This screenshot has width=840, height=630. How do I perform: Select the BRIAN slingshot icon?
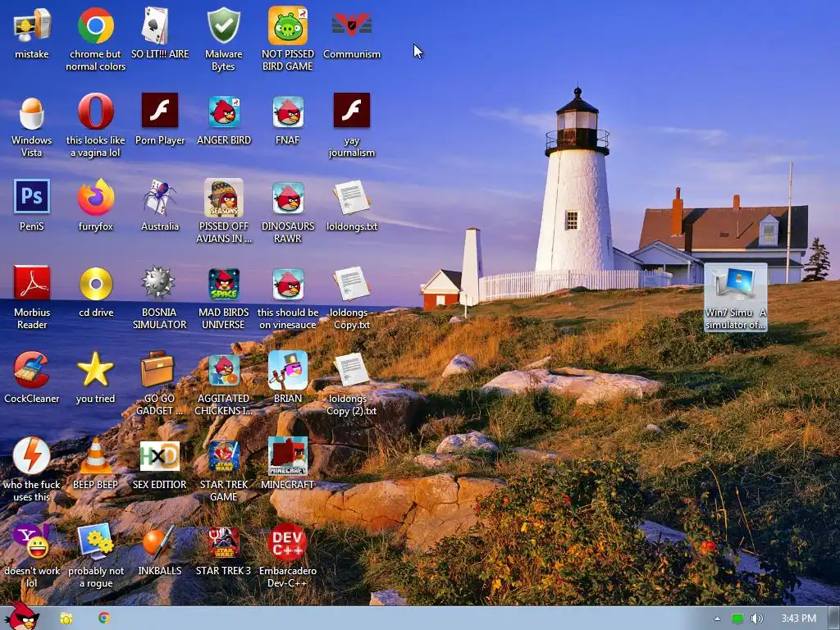288,370
